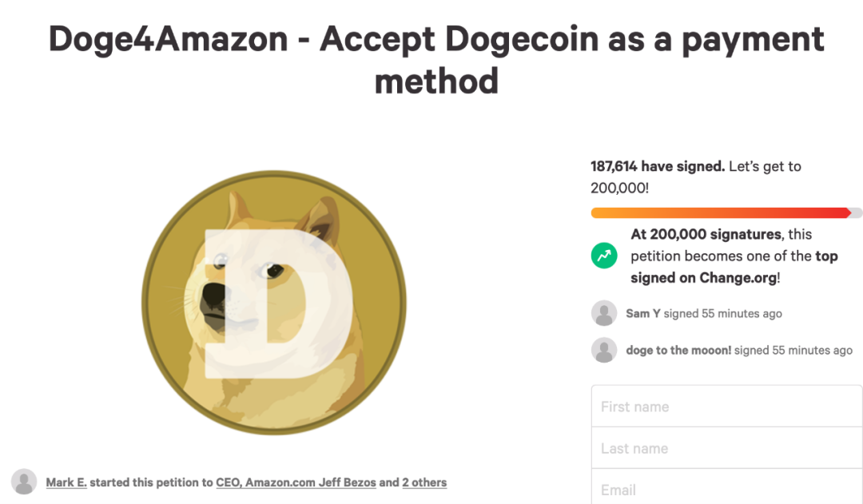The height and width of the screenshot is (504, 863).
Task: Click the doge to the mooon! signer name
Action: (x=678, y=351)
